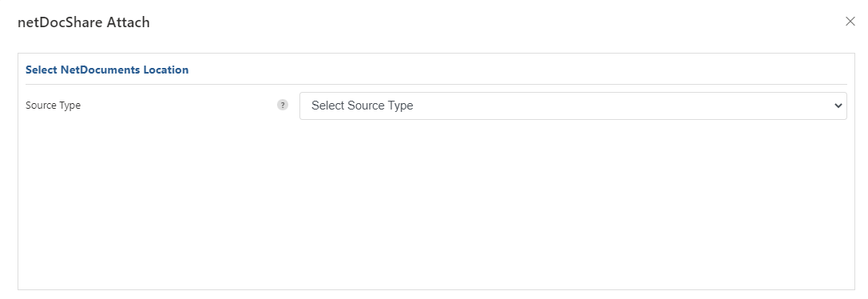Open help for the Source Type setting
868x299 pixels.
pos(283,105)
